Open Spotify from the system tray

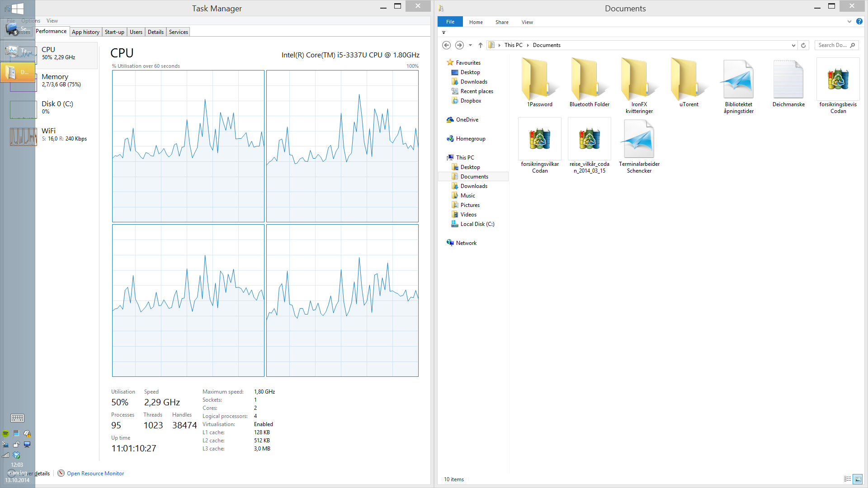(5, 433)
